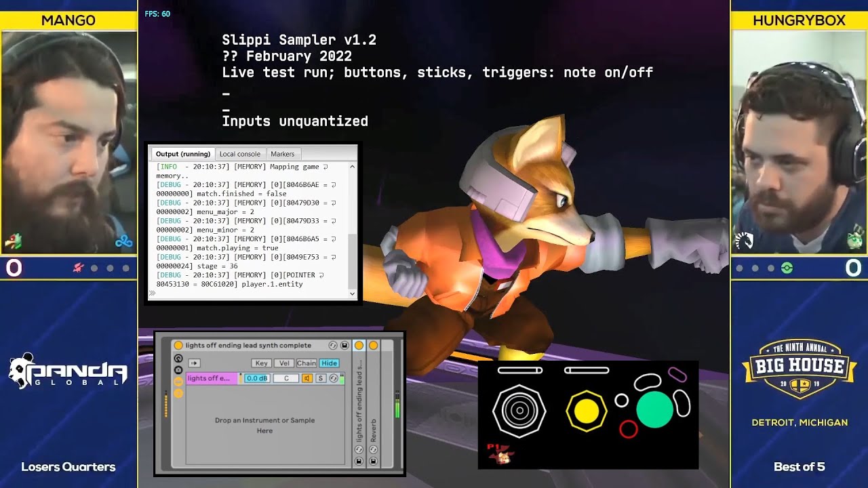This screenshot has width=868, height=488.
Task: Hot-swap the Reverb device preset
Action: pos(373,449)
